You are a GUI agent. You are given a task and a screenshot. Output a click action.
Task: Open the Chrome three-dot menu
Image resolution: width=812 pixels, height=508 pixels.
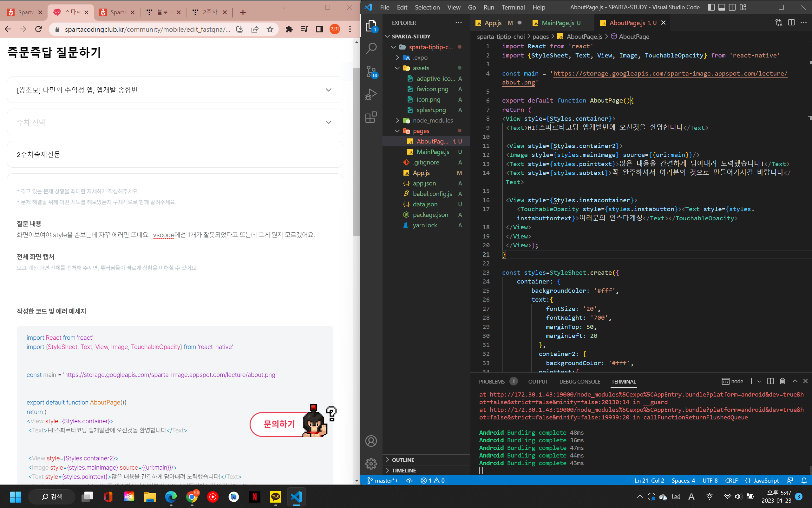click(x=350, y=29)
